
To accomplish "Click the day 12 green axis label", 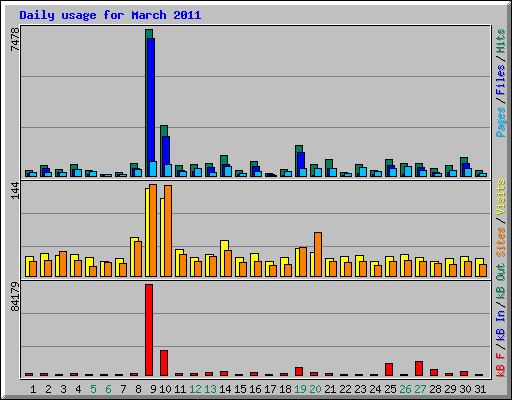I will tap(195, 389).
